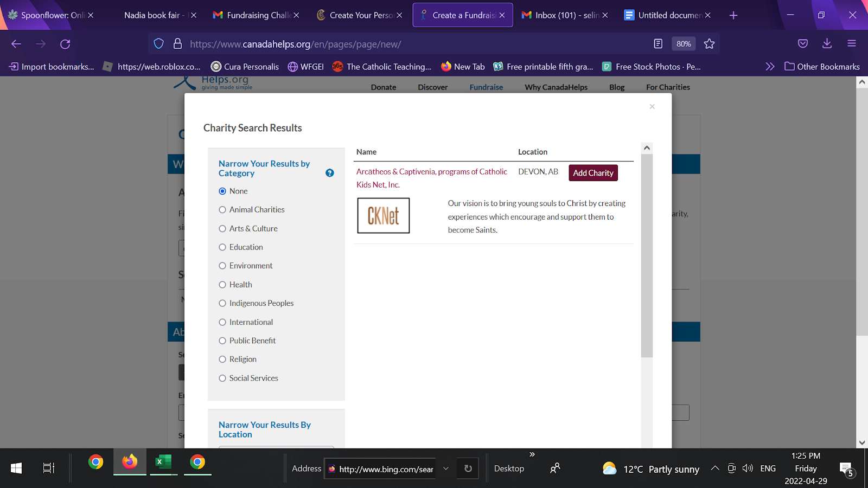Select Social Services category
Screen dimensions: 868x488
pos(222,378)
